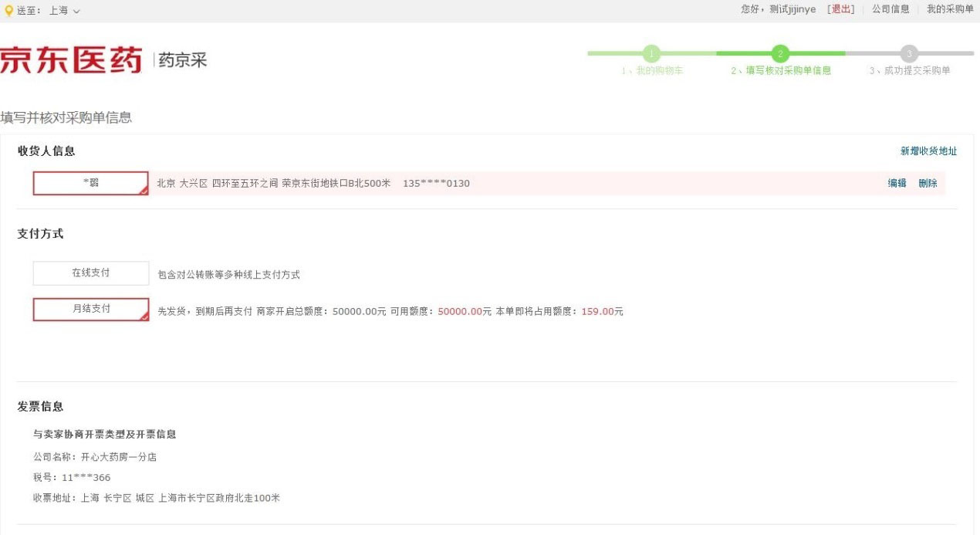Open 公司信息 in the top bar
Viewport: 980px width, 535px height.
click(x=890, y=9)
